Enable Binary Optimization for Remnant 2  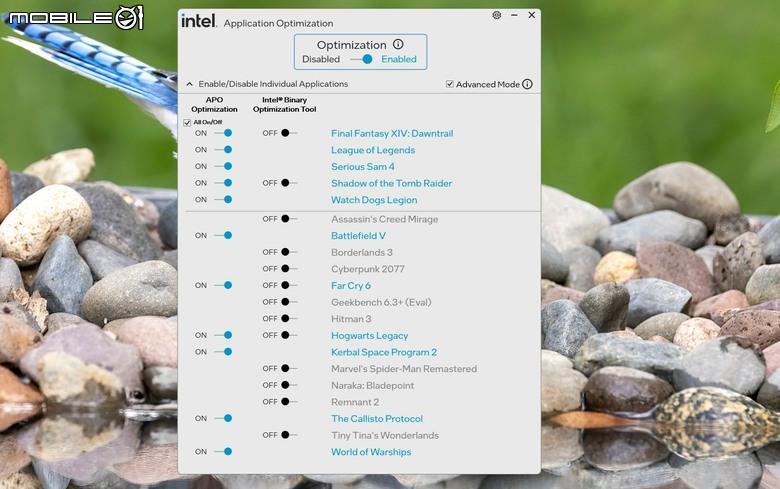289,401
